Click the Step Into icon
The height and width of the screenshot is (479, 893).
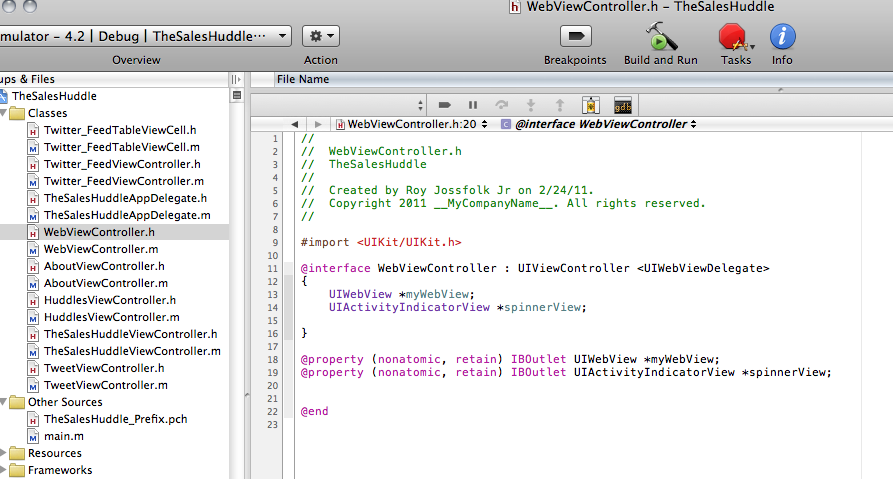coord(531,105)
